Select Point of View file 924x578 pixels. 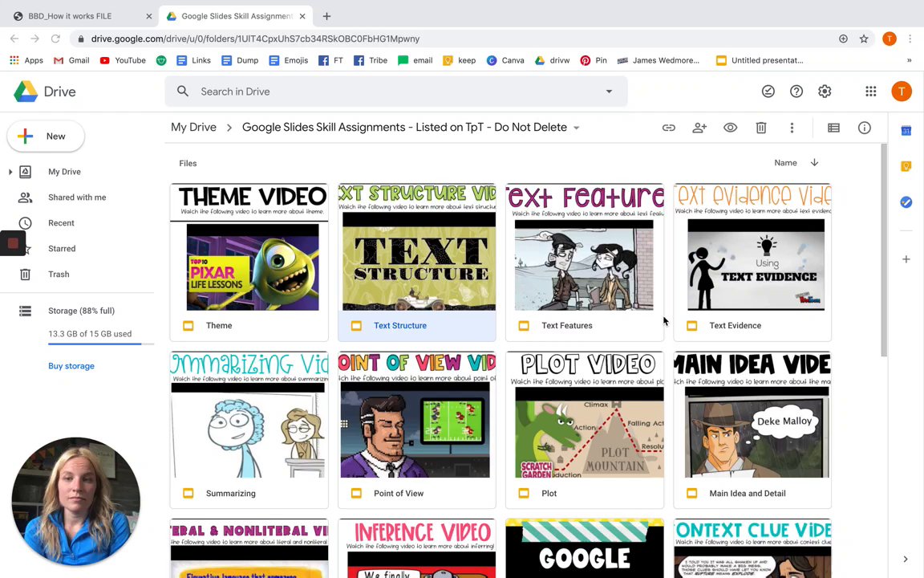(416, 430)
